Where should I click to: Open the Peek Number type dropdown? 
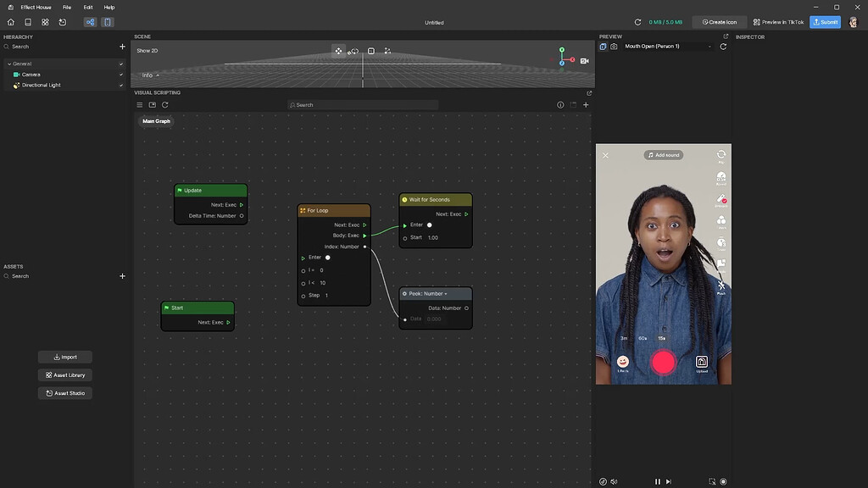coord(446,294)
